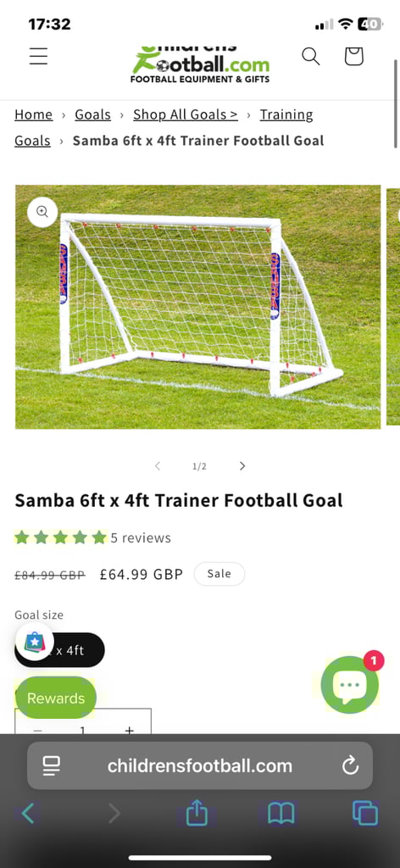Go to next product image arrow
Viewport: 400px width, 868px height.
click(x=242, y=466)
